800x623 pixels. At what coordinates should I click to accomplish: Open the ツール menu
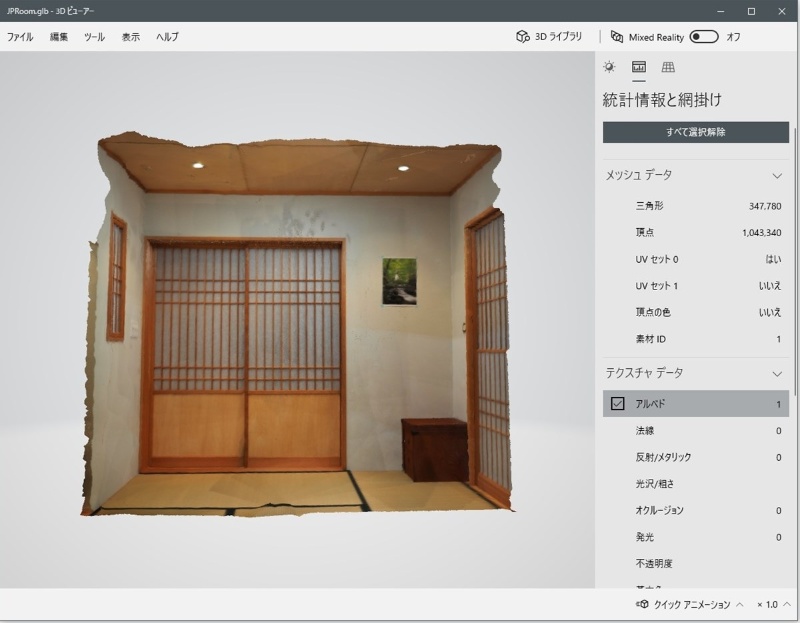click(x=94, y=37)
